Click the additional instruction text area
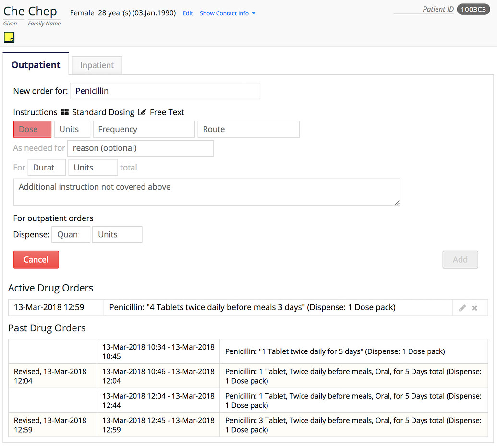Viewport: 497px width, 448px height. click(x=207, y=191)
